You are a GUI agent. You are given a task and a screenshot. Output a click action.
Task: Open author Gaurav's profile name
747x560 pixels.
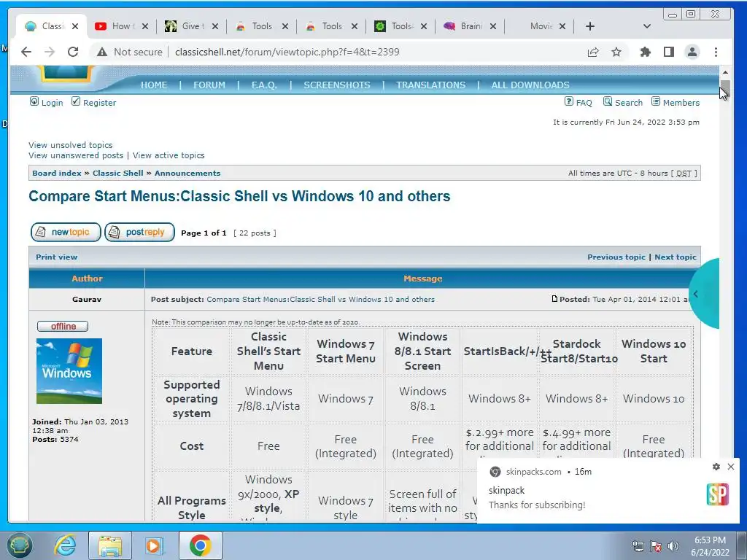point(87,300)
